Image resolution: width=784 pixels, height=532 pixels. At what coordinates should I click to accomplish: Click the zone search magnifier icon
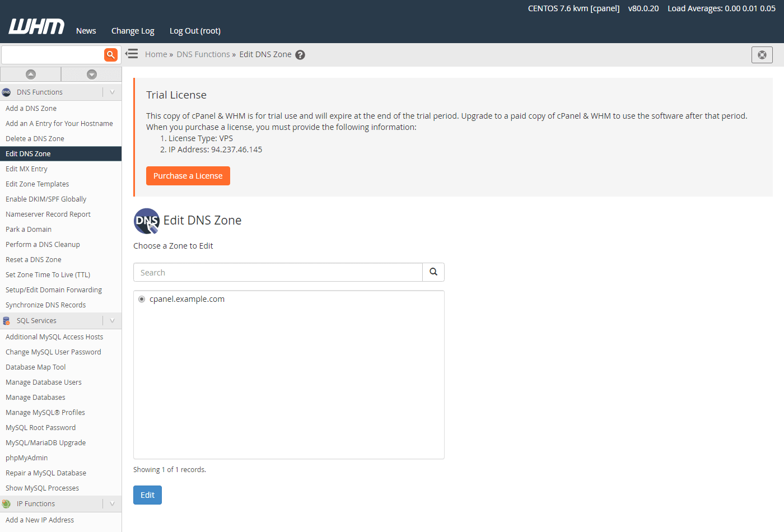click(433, 272)
